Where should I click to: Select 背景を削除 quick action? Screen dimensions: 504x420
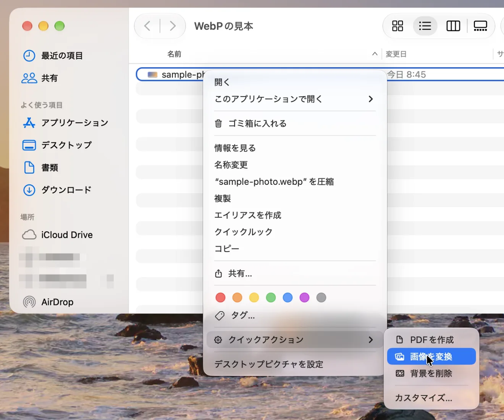click(x=431, y=373)
